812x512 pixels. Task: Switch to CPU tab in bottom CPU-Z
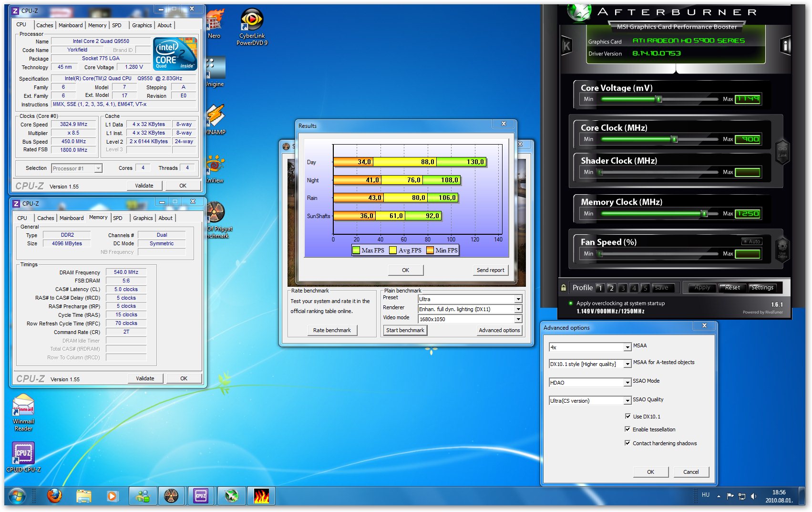(22, 218)
